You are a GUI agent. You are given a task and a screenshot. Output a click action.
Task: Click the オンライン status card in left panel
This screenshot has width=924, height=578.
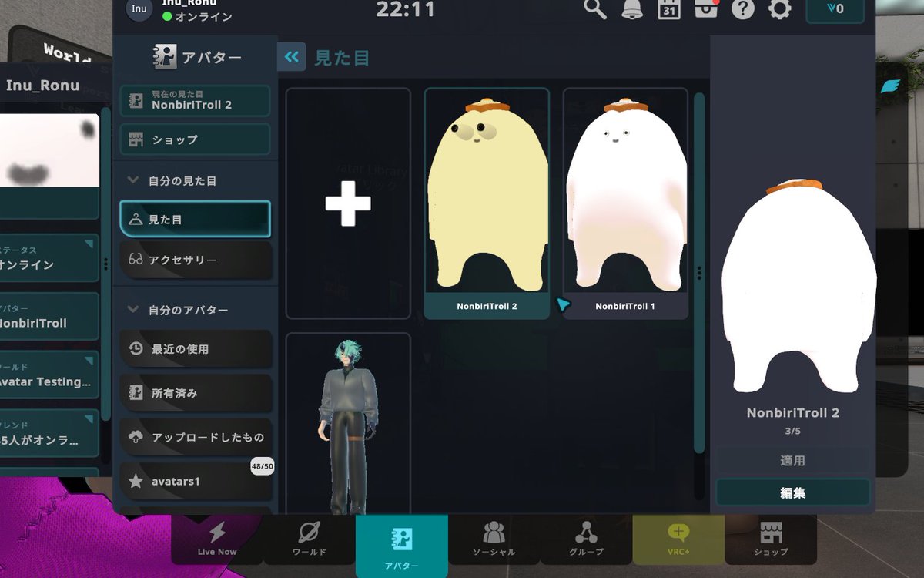click(x=49, y=258)
